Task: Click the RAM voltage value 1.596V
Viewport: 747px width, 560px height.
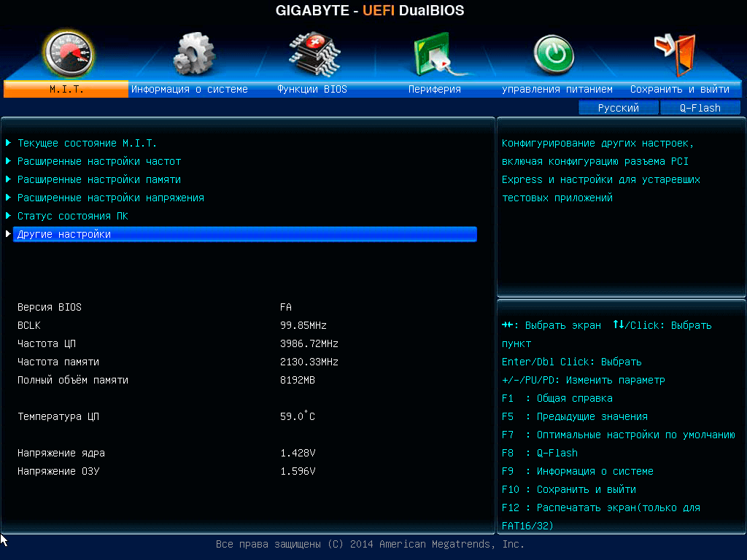Action: pos(298,471)
